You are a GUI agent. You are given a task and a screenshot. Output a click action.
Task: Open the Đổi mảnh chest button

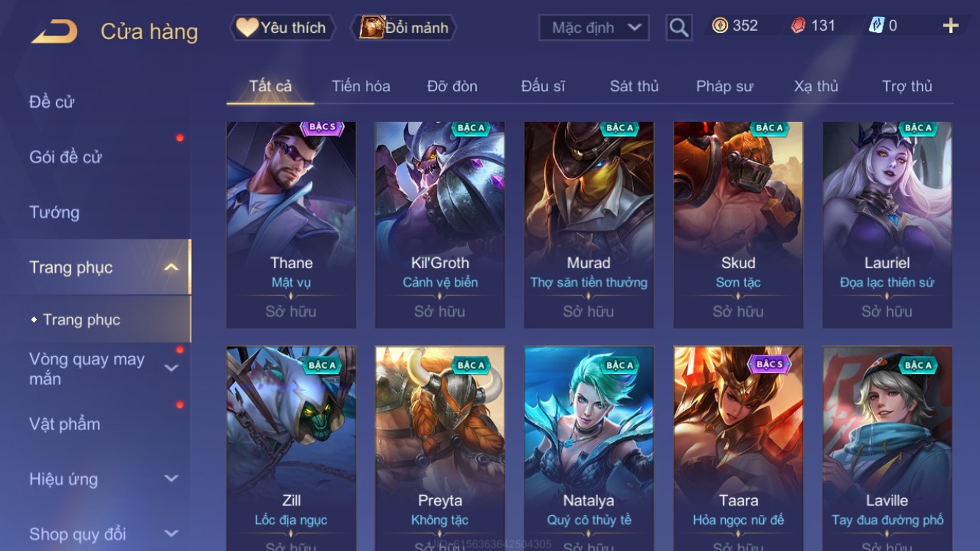[x=406, y=28]
